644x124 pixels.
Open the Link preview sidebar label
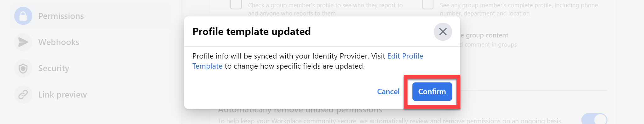tap(63, 94)
